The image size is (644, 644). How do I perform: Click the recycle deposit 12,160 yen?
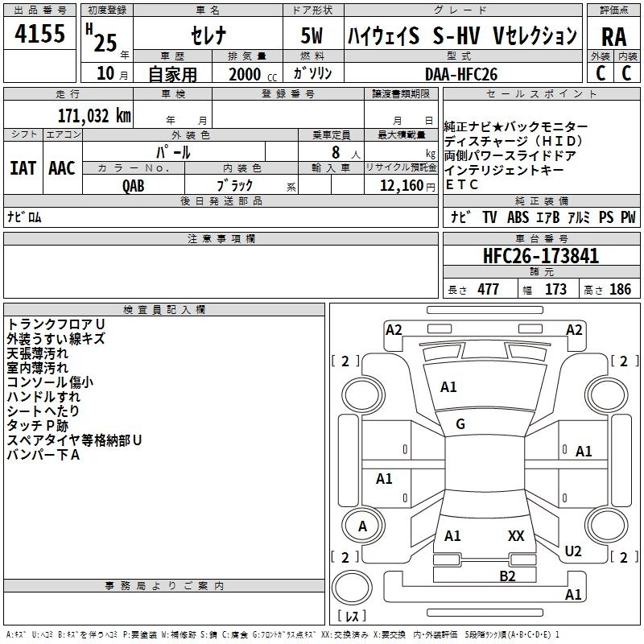[x=401, y=185]
